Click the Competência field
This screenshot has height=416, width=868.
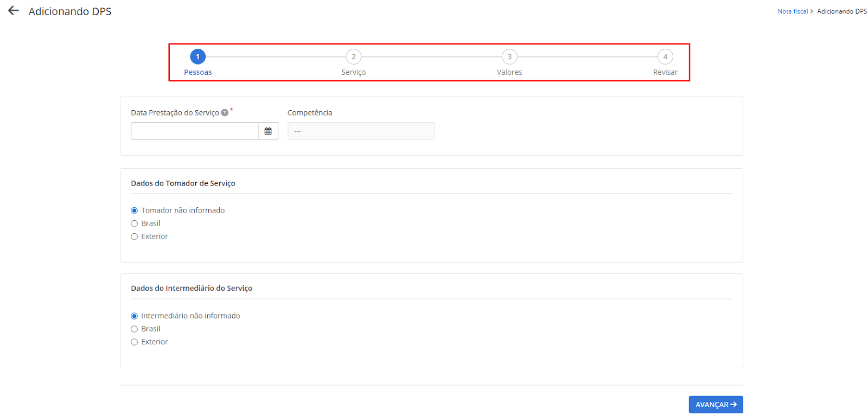(361, 131)
